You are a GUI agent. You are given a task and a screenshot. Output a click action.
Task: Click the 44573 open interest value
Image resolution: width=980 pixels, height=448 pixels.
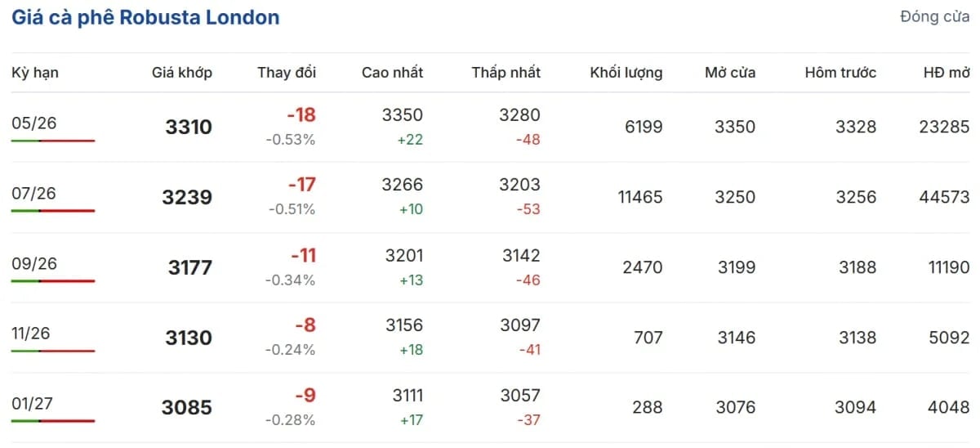coord(943,197)
